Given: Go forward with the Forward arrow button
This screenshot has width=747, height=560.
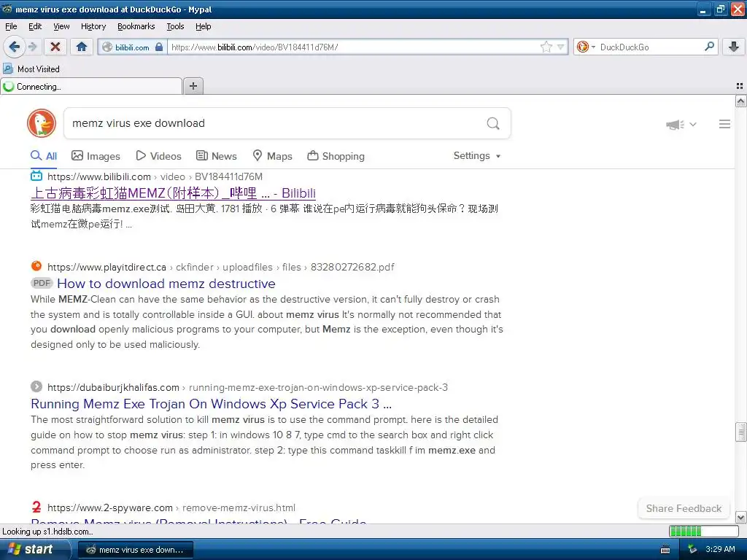Looking at the screenshot, I should 32,47.
